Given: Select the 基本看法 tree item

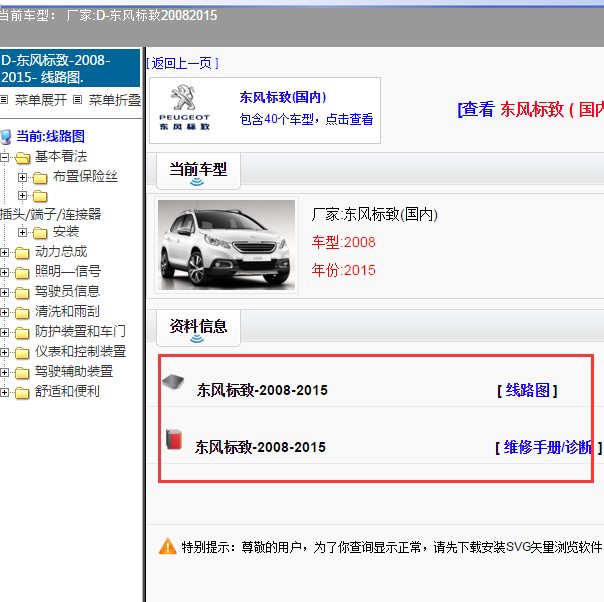Looking at the screenshot, I should (61, 156).
